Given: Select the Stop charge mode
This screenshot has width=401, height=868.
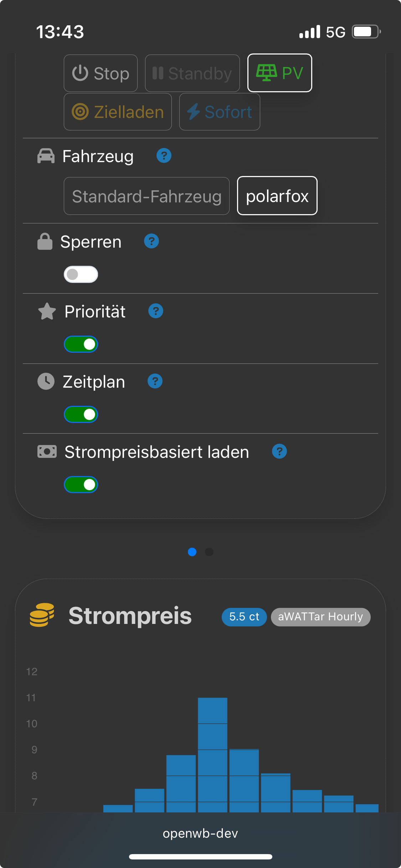Looking at the screenshot, I should [101, 73].
